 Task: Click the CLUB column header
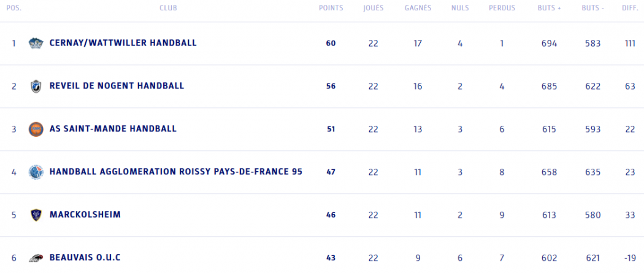[169, 9]
